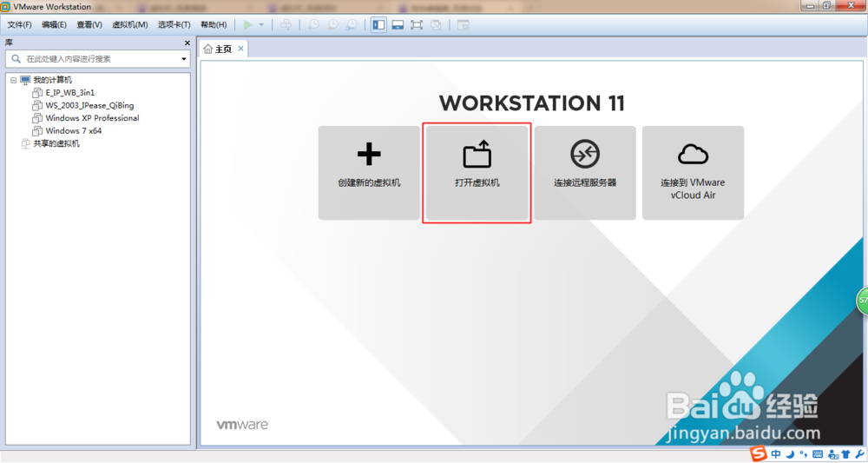Toggle the punctuation mode icon in IME bar
The height and width of the screenshot is (463, 868).
click(804, 454)
